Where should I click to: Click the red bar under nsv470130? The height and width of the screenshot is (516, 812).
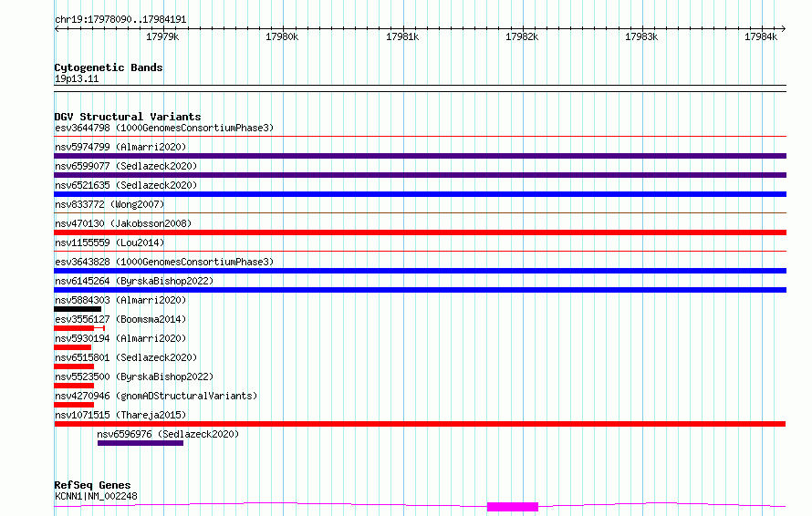point(420,232)
